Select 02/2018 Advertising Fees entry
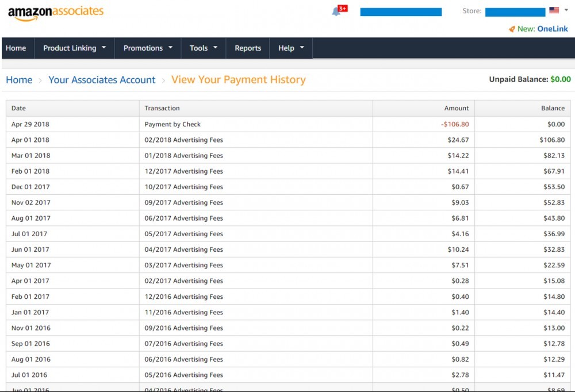This screenshot has width=575, height=392. 184,140
